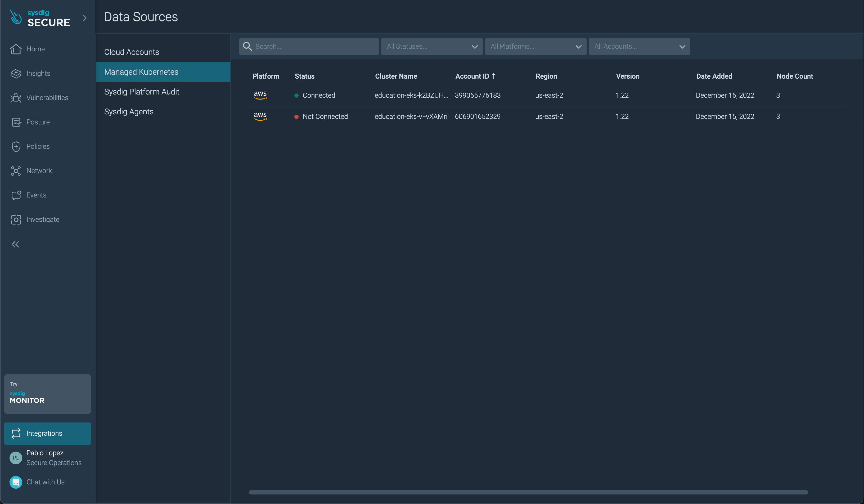
Task: Select the Sysdig Agents tab
Action: pyautogui.click(x=163, y=112)
